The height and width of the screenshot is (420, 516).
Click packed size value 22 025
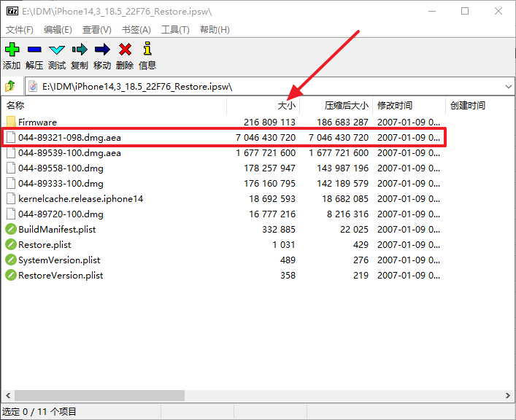[354, 229]
